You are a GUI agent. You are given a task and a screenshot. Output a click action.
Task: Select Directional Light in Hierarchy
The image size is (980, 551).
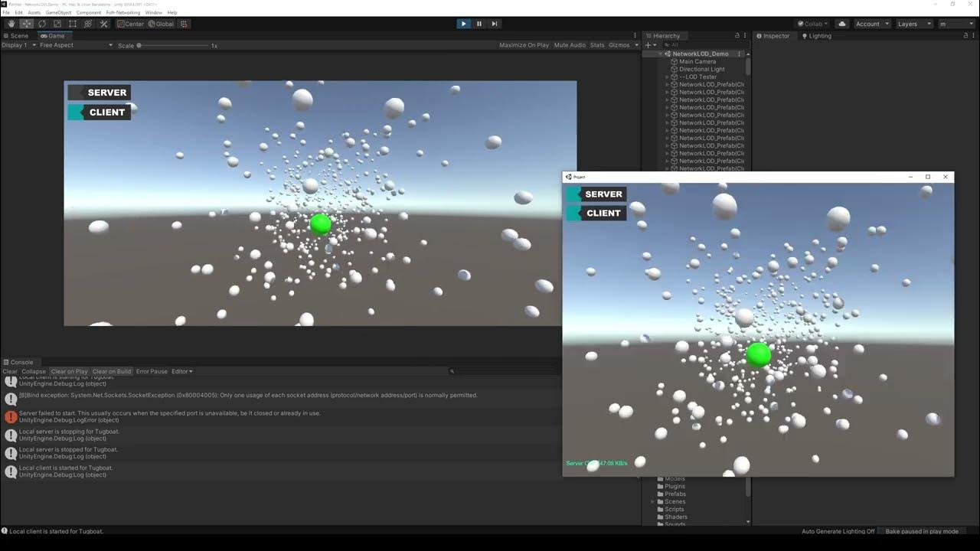click(x=701, y=69)
